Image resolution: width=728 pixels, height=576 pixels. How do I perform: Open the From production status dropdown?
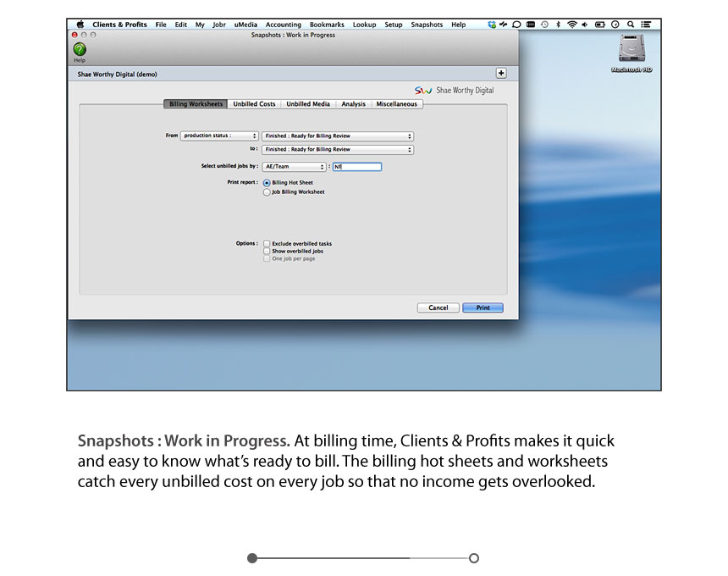[x=219, y=136]
